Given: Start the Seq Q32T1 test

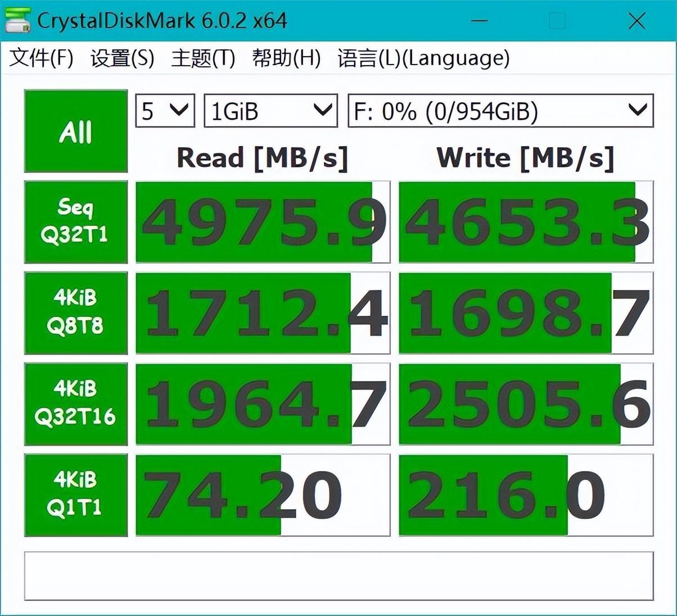Looking at the screenshot, I should coord(76,222).
